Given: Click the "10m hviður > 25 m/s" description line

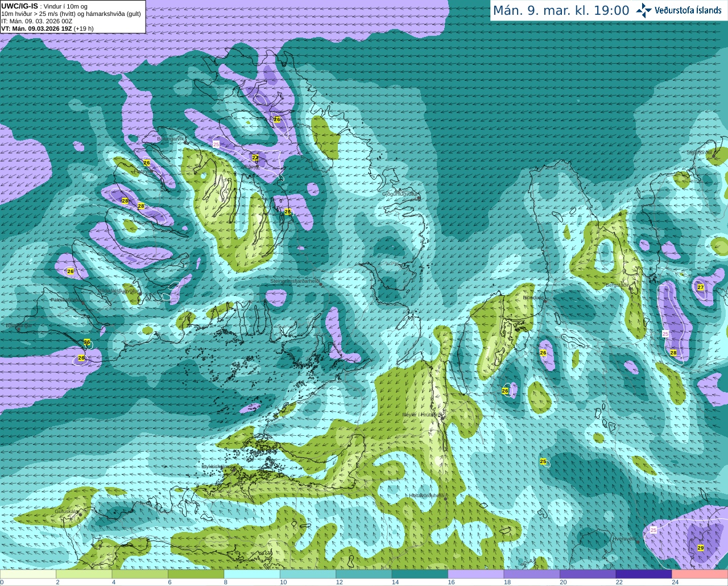Looking at the screenshot, I should (x=71, y=14).
